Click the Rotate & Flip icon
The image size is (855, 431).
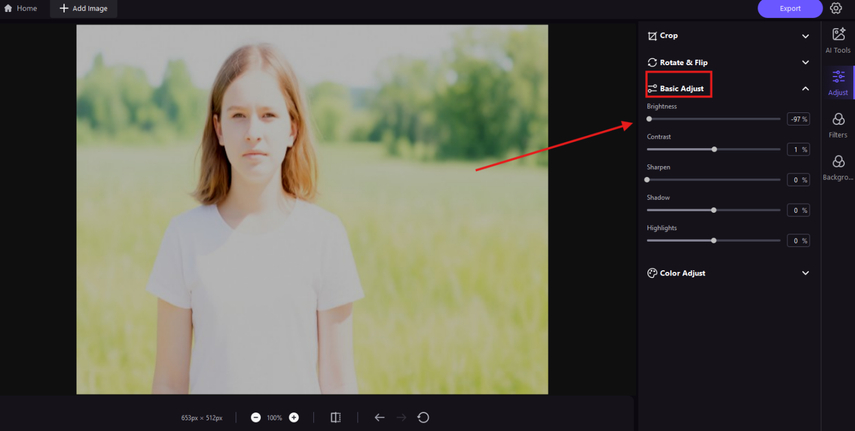(652, 63)
